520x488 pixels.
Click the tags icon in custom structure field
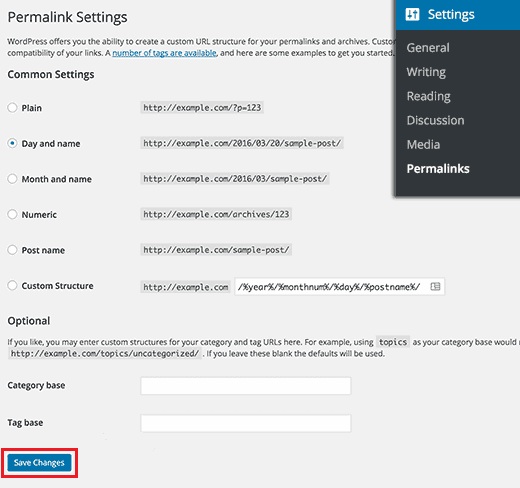435,286
